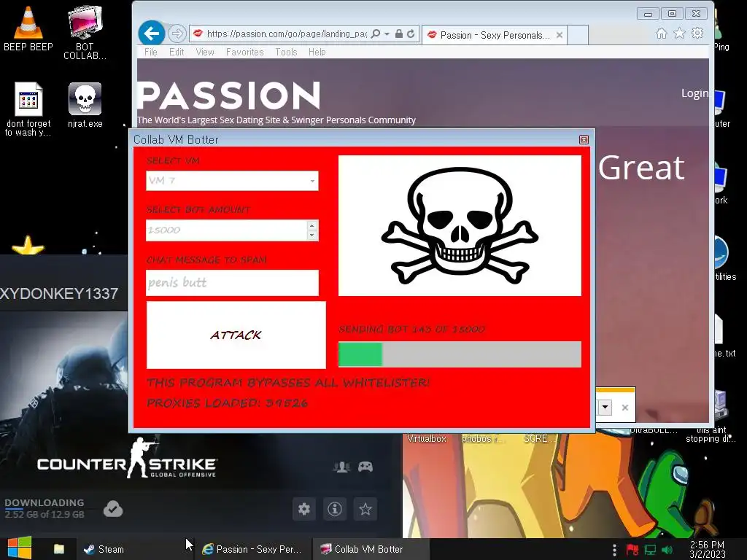Screen dimensions: 747x560
Task: Click the Login link on Passion page
Action: [694, 93]
